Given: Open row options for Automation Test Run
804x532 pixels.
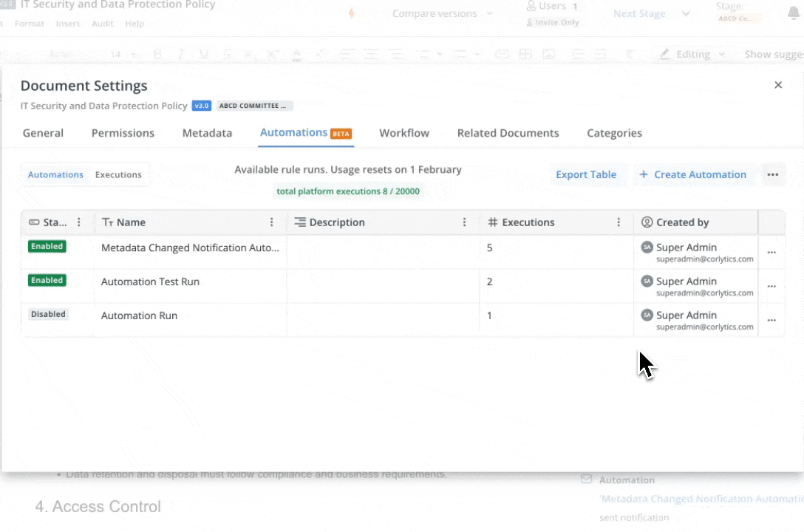Looking at the screenshot, I should (771, 287).
